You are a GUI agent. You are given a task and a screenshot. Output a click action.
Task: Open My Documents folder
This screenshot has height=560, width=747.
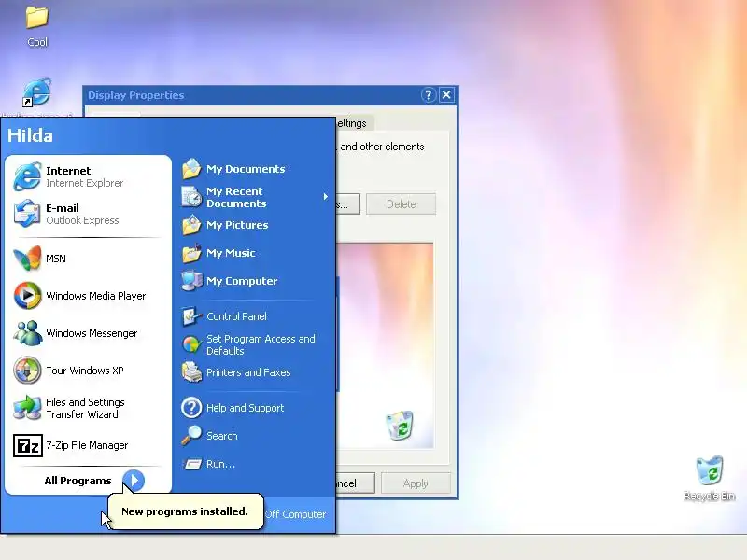253,169
